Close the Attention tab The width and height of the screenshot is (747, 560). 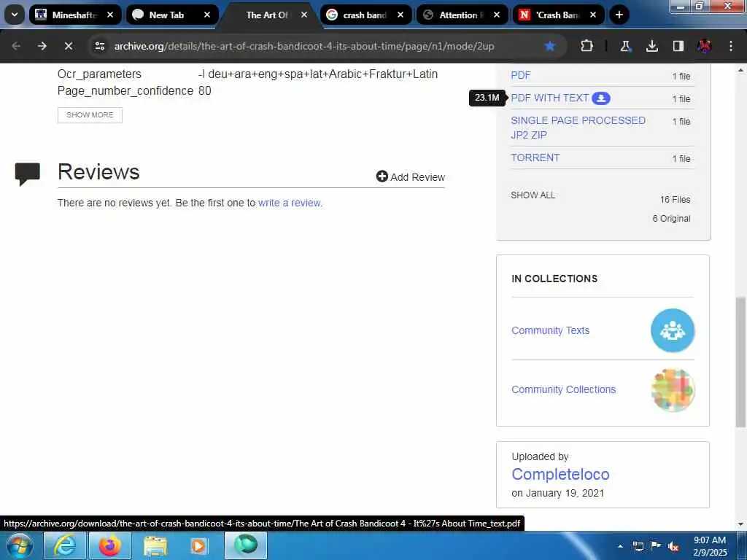[497, 15]
